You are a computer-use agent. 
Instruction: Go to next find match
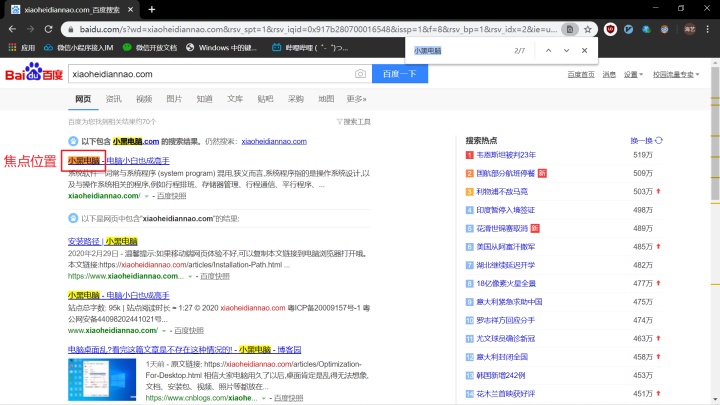tap(566, 51)
